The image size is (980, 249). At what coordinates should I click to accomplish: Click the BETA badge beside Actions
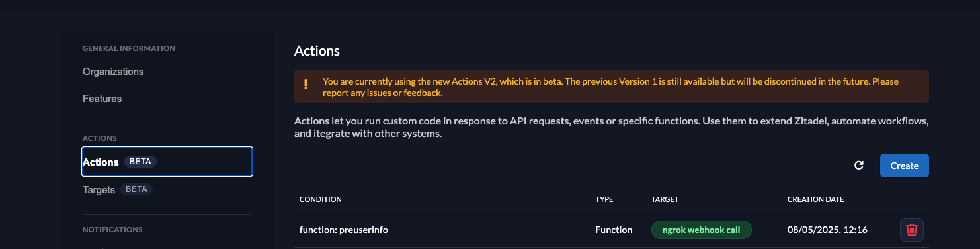click(x=140, y=162)
